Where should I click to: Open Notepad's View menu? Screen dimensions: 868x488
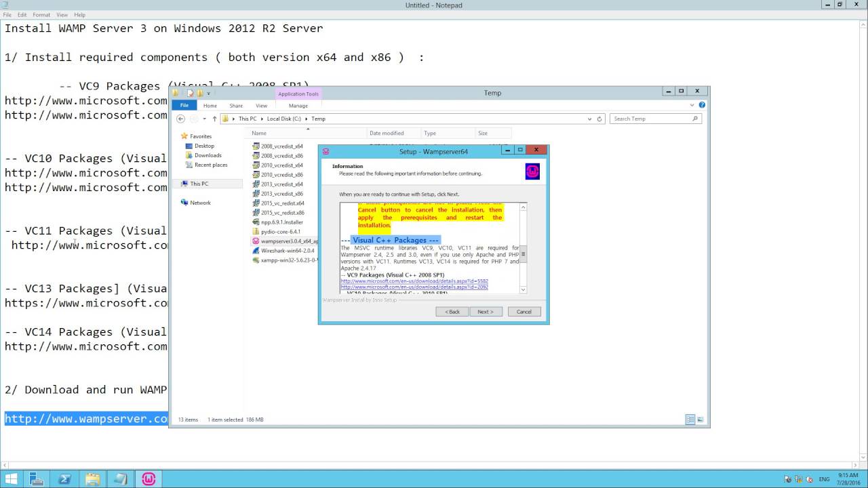coord(62,14)
